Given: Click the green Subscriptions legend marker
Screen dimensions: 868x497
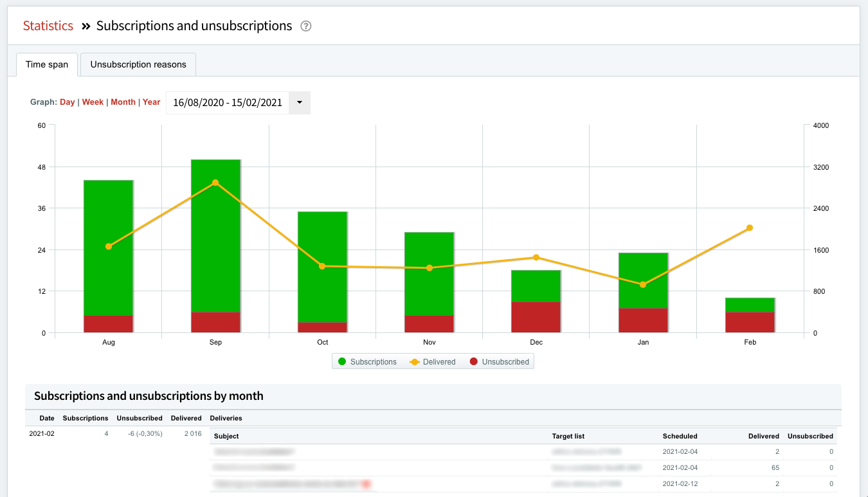Looking at the screenshot, I should [x=343, y=361].
